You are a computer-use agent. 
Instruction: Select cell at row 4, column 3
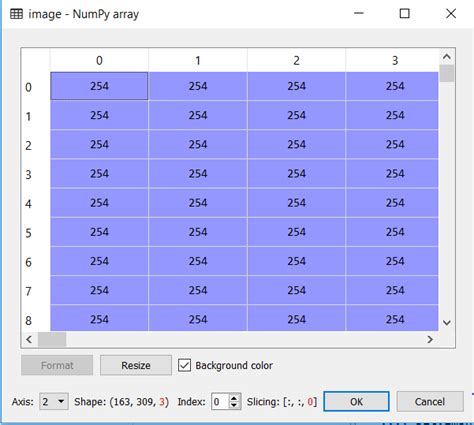(392, 203)
